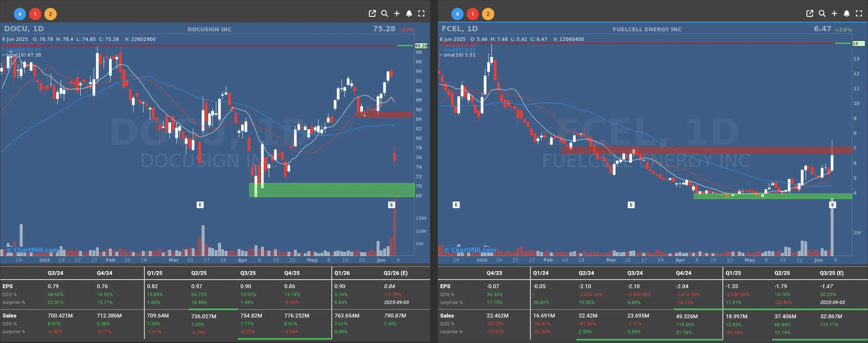Click DOCU earnings marker E in June
The height and width of the screenshot is (343, 868).
(x=392, y=205)
